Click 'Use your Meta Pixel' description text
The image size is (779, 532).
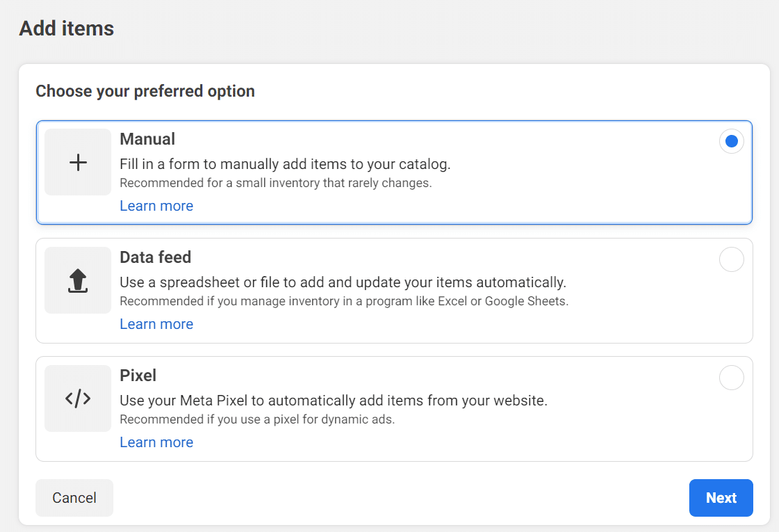(334, 401)
